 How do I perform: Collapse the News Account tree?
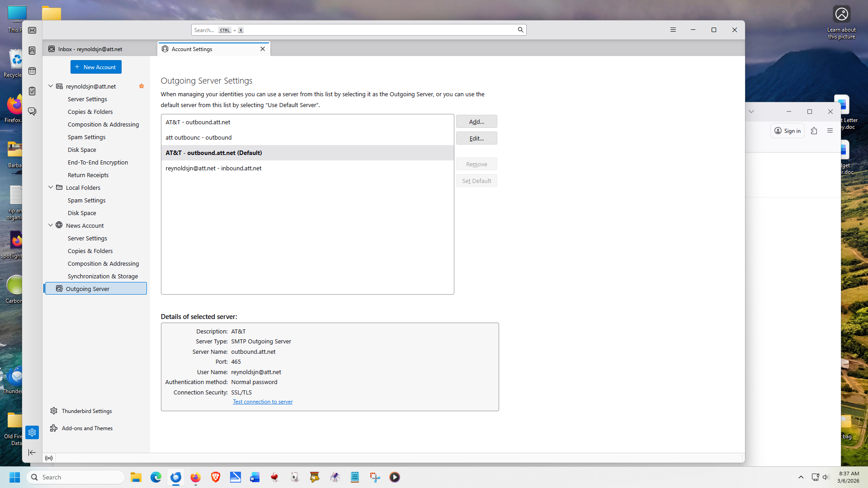pyautogui.click(x=51, y=225)
